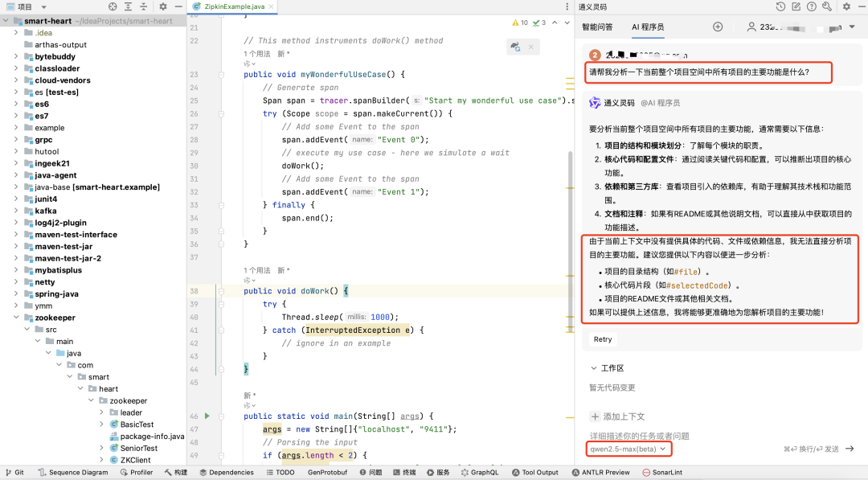Toggle fold for doWork method

tap(221, 291)
